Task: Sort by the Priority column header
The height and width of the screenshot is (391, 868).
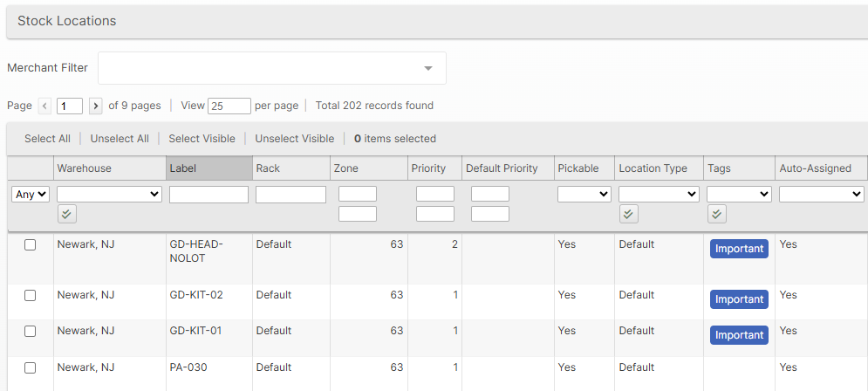Action: tap(427, 168)
